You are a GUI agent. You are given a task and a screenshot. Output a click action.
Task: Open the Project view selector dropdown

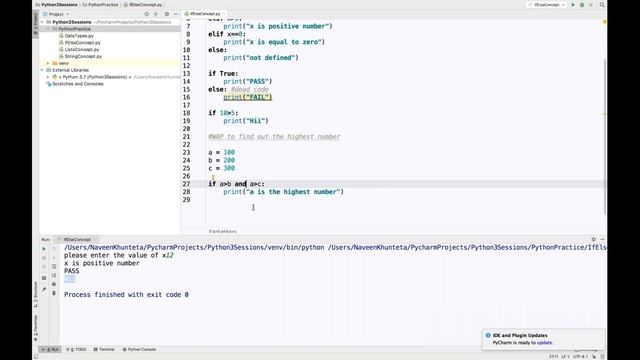click(x=56, y=14)
